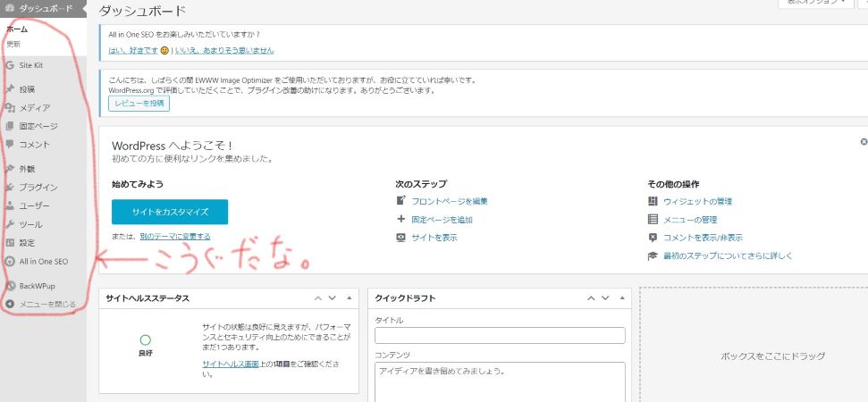Click the All in One SEO gear icon

pos(10,262)
